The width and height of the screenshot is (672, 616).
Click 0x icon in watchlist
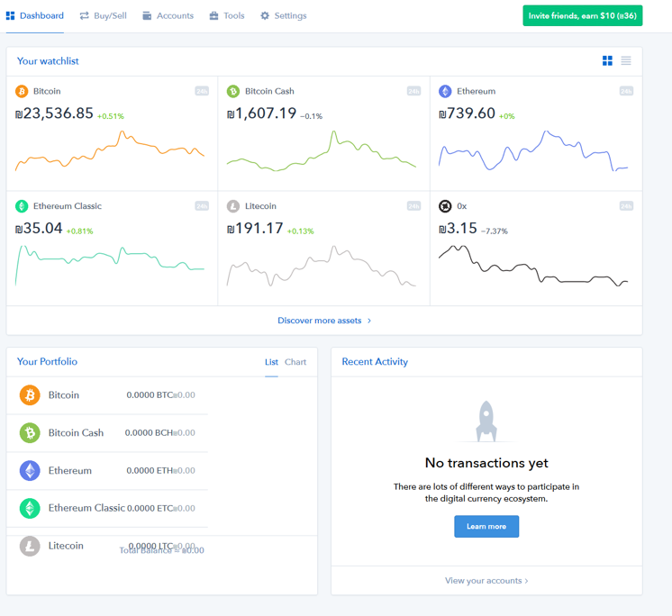point(445,206)
